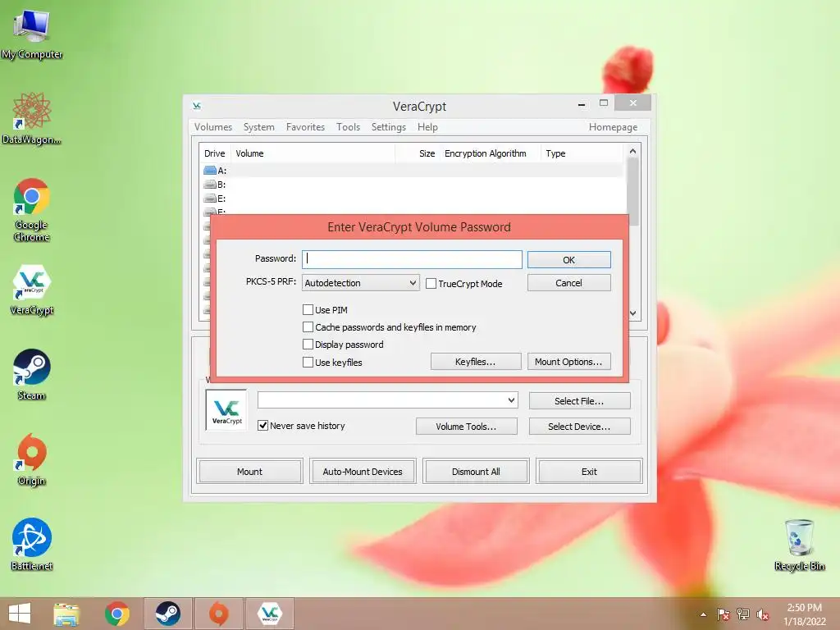840x630 pixels.
Task: Check the Use keyfiles box
Action: coord(308,362)
